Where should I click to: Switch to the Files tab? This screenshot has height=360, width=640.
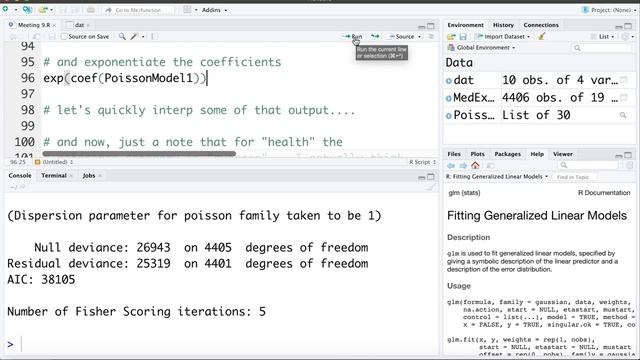(x=454, y=154)
